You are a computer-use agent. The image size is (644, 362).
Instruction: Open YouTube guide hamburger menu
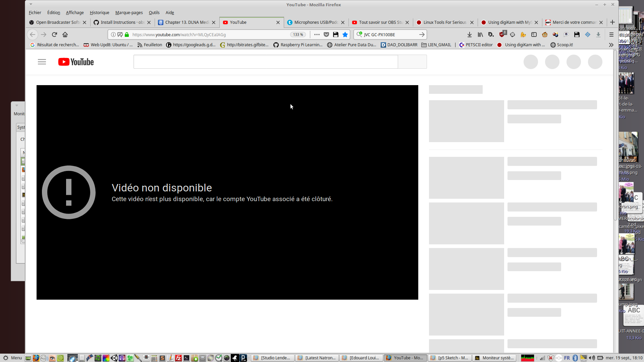click(42, 62)
